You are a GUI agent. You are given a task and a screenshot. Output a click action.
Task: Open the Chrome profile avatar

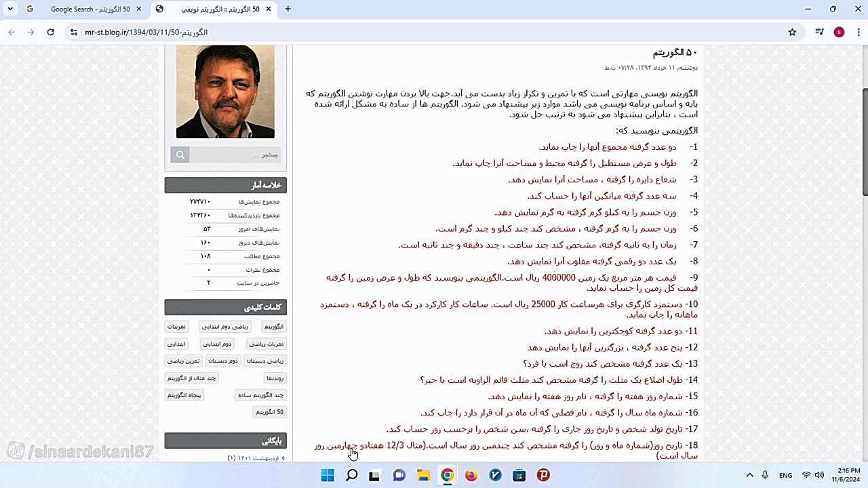pyautogui.click(x=839, y=32)
